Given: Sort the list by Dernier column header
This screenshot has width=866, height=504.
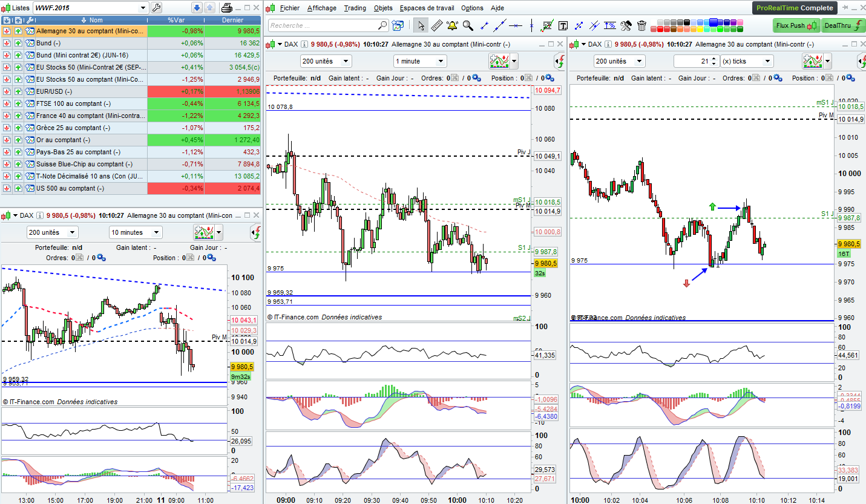Looking at the screenshot, I should (232, 21).
